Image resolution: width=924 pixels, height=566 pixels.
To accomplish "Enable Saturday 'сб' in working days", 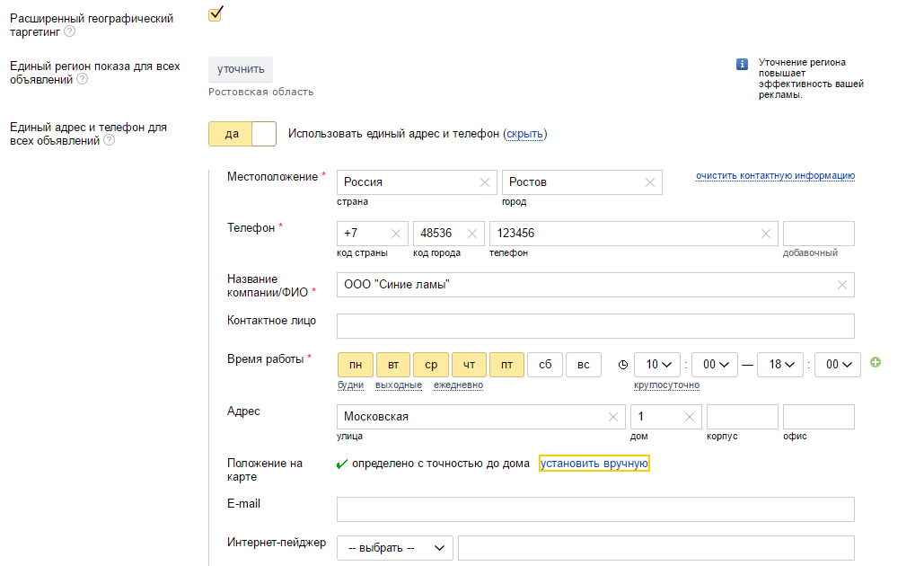I will point(545,365).
